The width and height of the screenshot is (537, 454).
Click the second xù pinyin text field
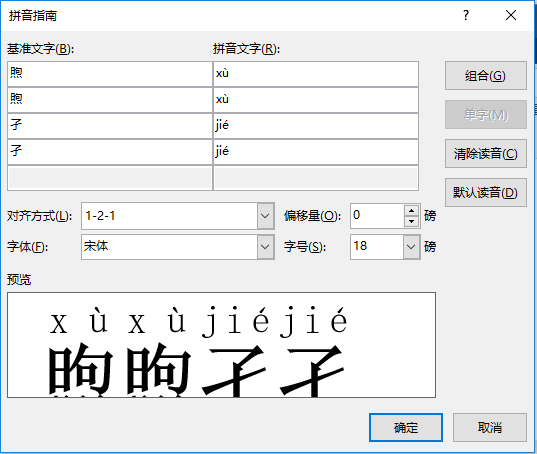point(316,100)
